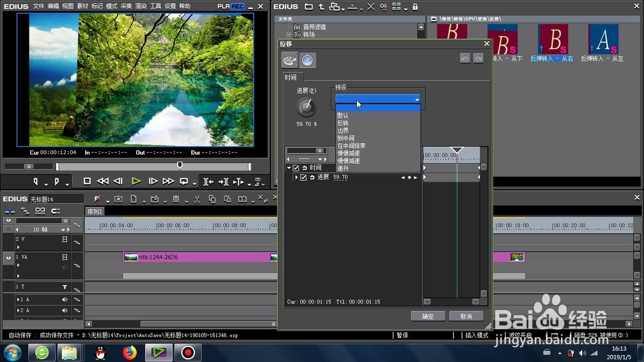Viewport: 644px width, 362px height.
Task: Click the undo icon in the 位移 dialog
Action: pyautogui.click(x=464, y=59)
